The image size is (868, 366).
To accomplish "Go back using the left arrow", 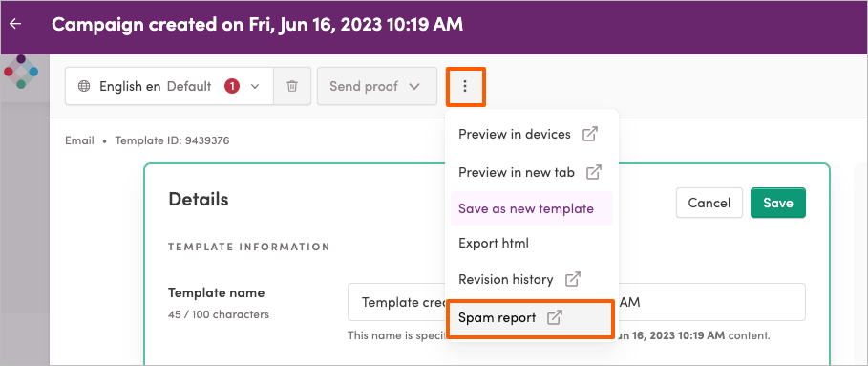I will [15, 24].
